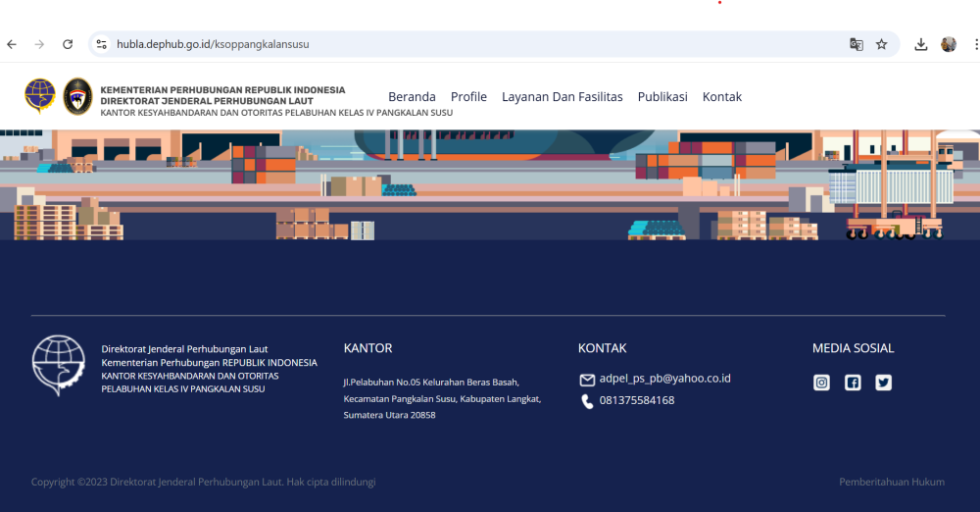Open the Pemberitahuan Hukum link
This screenshot has width=980, height=512.
click(892, 482)
